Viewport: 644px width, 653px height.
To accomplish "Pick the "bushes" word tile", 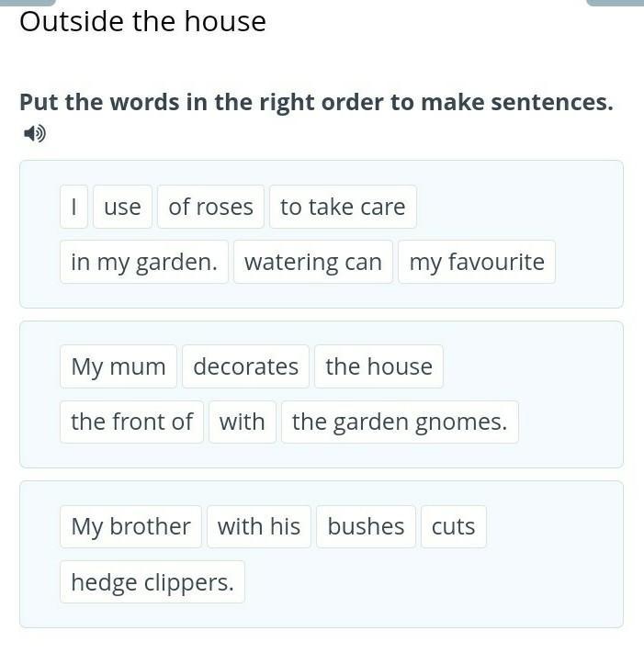I will pos(366,526).
